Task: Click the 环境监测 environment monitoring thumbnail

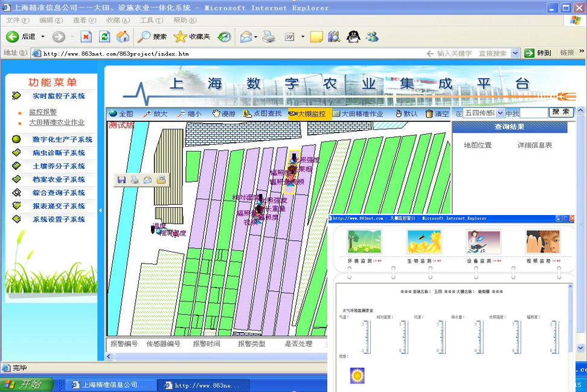Action: pos(364,242)
